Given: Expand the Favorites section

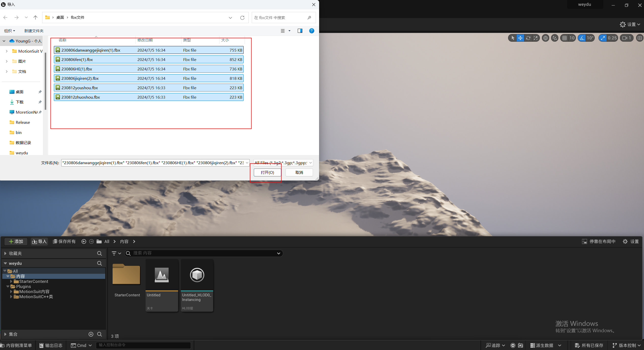Looking at the screenshot, I should pos(5,253).
